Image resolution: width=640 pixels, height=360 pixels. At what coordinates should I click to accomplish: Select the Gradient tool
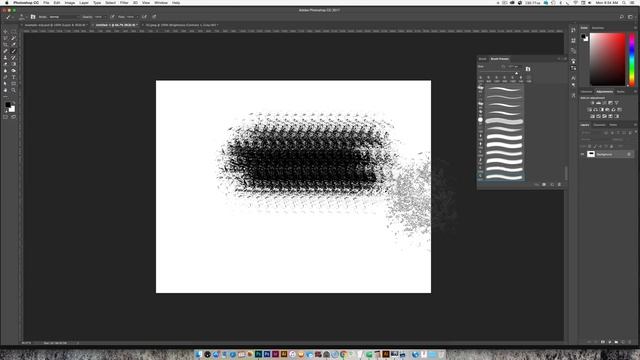pyautogui.click(x=13, y=64)
